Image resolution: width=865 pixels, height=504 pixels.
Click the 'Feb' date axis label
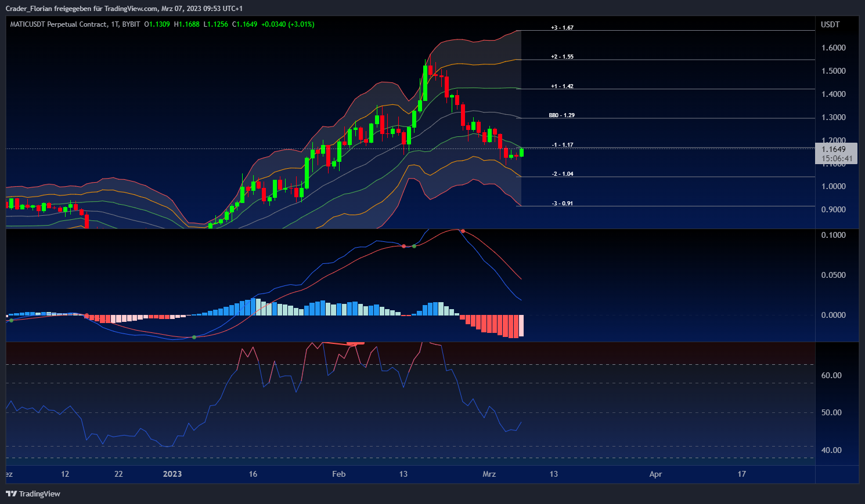339,474
